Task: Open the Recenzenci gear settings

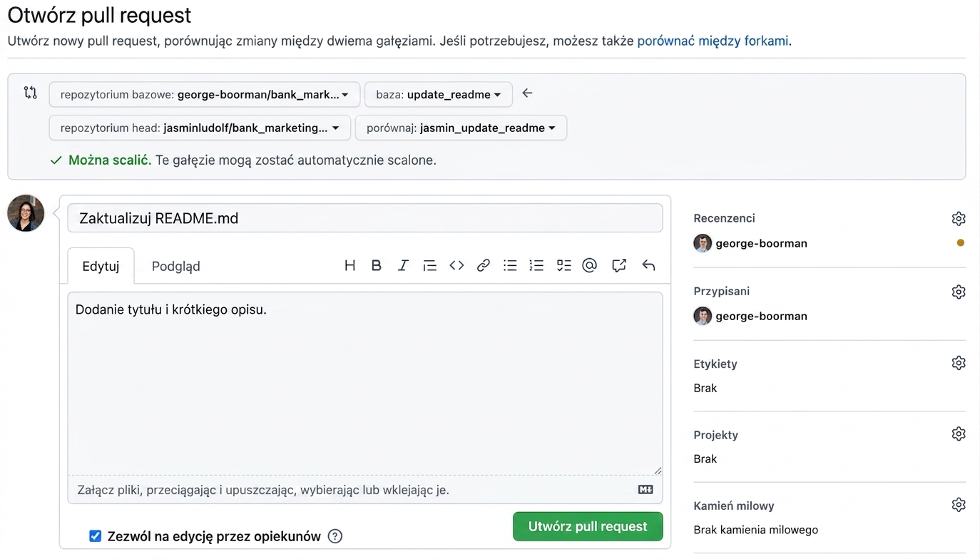Action: pos(959,218)
